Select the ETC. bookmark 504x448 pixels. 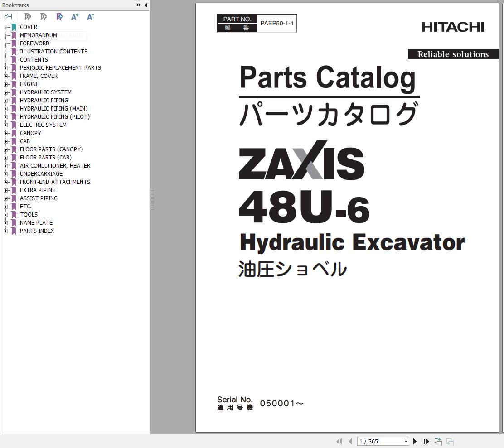(x=26, y=207)
